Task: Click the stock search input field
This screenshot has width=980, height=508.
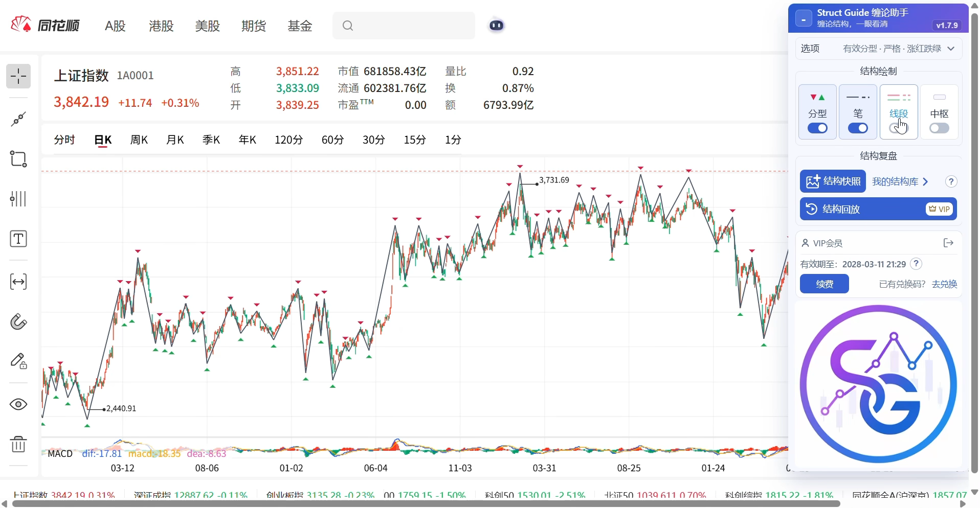Action: (404, 26)
